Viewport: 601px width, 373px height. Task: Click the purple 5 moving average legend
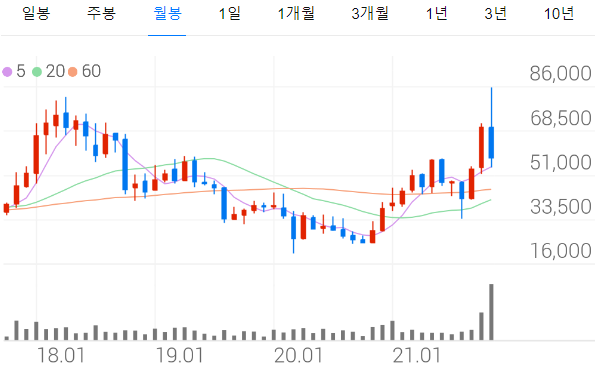pyautogui.click(x=14, y=71)
